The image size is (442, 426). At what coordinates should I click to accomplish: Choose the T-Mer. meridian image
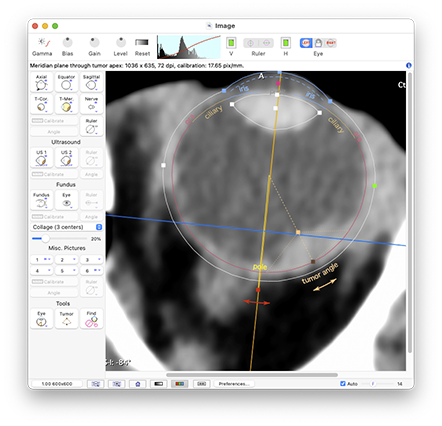[66, 104]
